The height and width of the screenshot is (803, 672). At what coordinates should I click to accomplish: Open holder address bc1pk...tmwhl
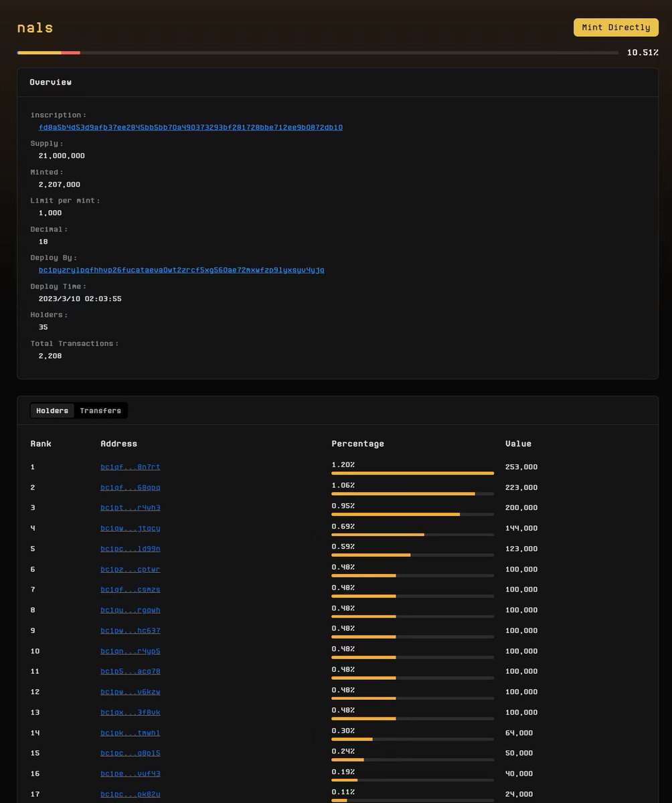[131, 733]
